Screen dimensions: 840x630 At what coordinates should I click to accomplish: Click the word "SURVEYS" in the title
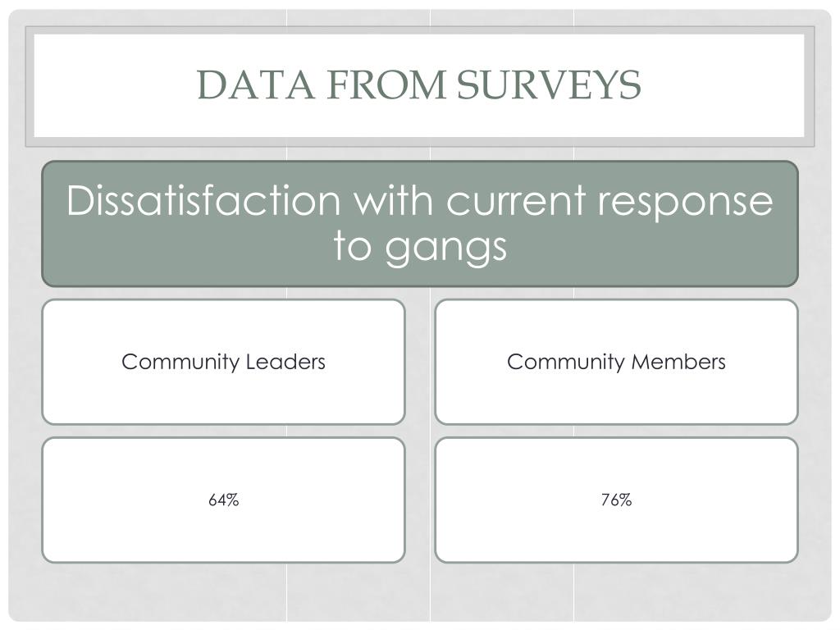[x=549, y=85]
